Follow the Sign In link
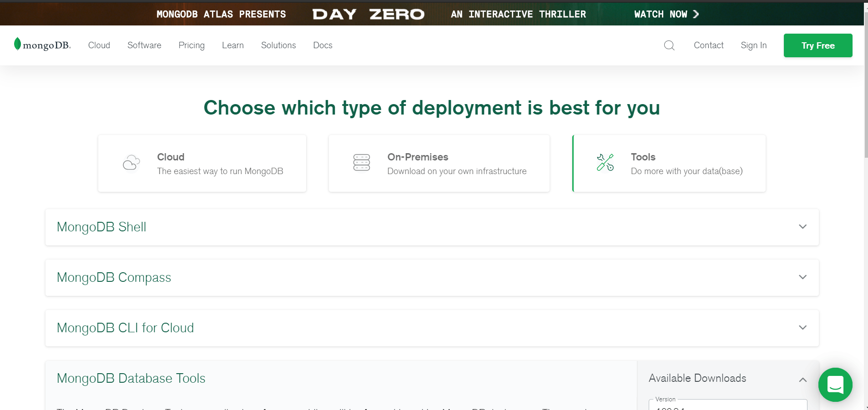The height and width of the screenshot is (410, 868). point(753,45)
